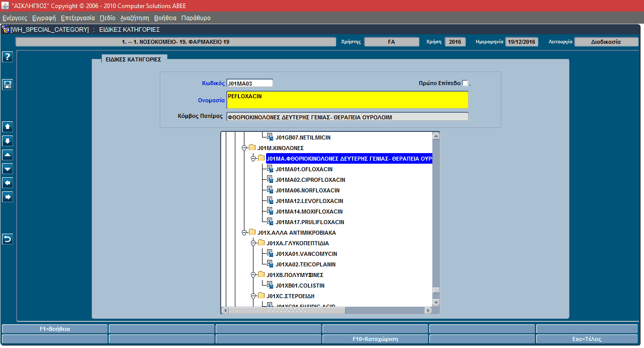
Task: Select the J01MA17.PRULIFLOXACIN row
Action: [x=309, y=222]
